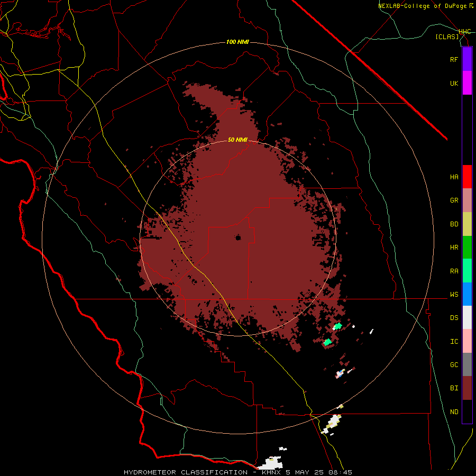Click the HR dark green legend swatch

click(467, 248)
